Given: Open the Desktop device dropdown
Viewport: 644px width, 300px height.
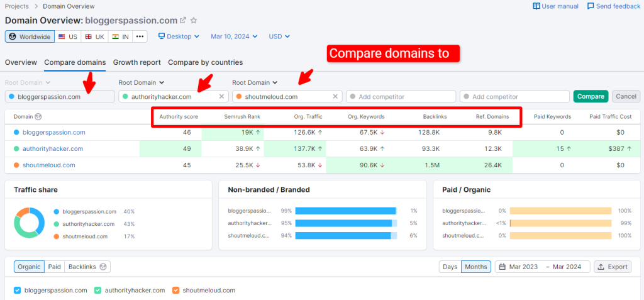Looking at the screenshot, I should tap(179, 36).
